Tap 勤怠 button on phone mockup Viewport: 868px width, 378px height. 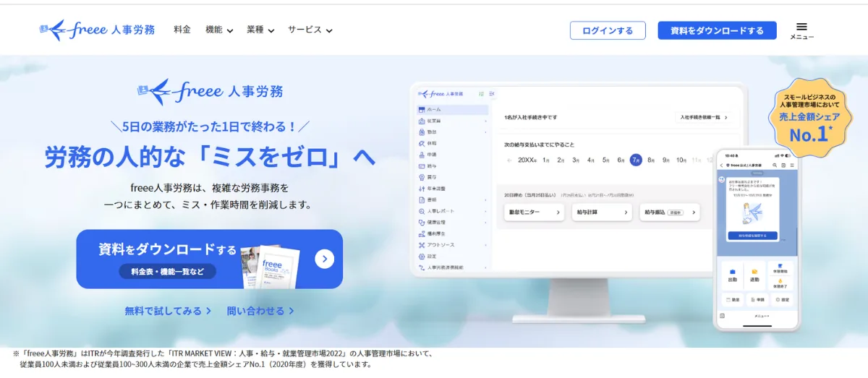[x=733, y=300]
